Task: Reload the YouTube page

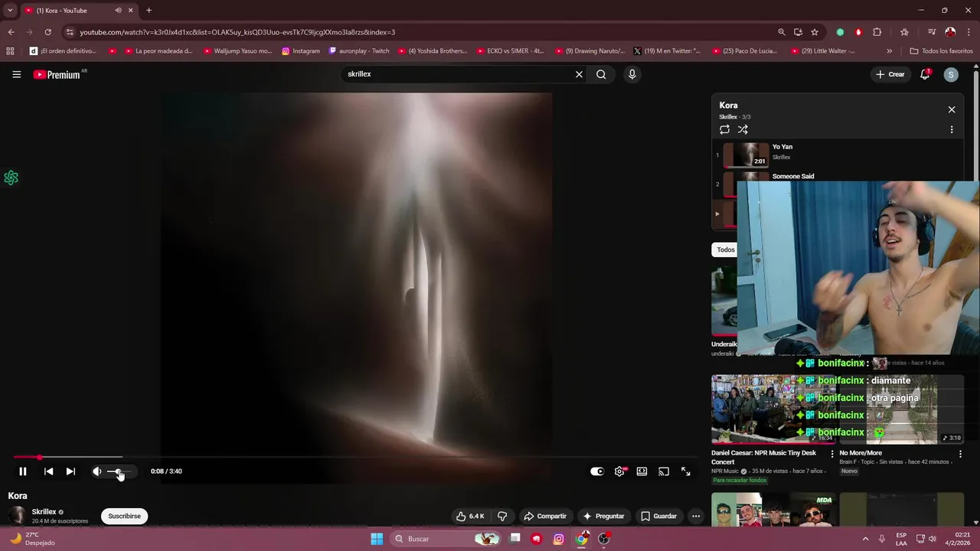Action: (x=47, y=32)
